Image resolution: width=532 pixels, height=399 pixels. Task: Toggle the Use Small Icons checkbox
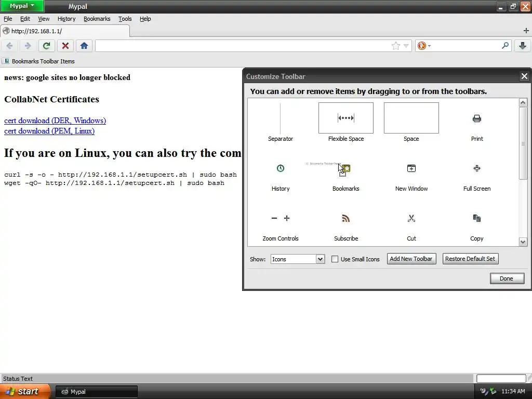coord(335,259)
